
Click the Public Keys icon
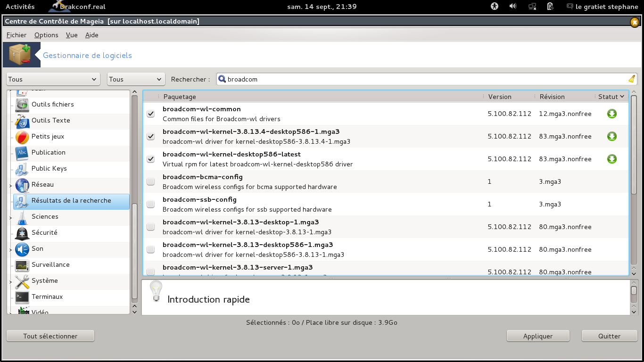coord(22,169)
